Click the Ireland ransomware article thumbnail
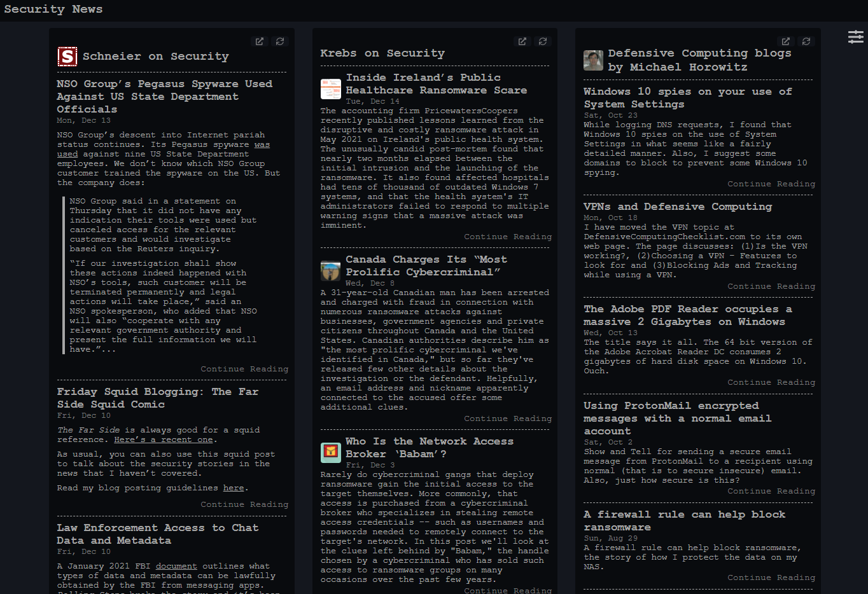Screen dimensions: 868x594 pos(330,89)
